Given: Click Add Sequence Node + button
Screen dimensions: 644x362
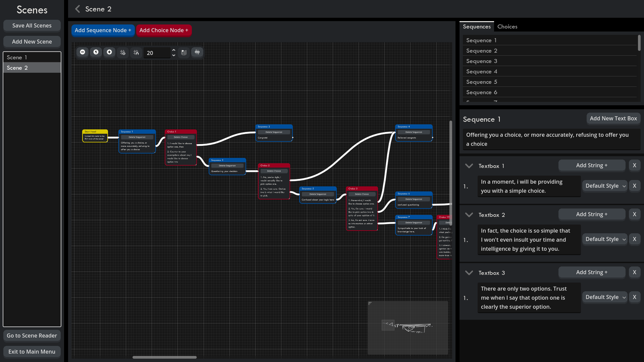Looking at the screenshot, I should click(103, 30).
